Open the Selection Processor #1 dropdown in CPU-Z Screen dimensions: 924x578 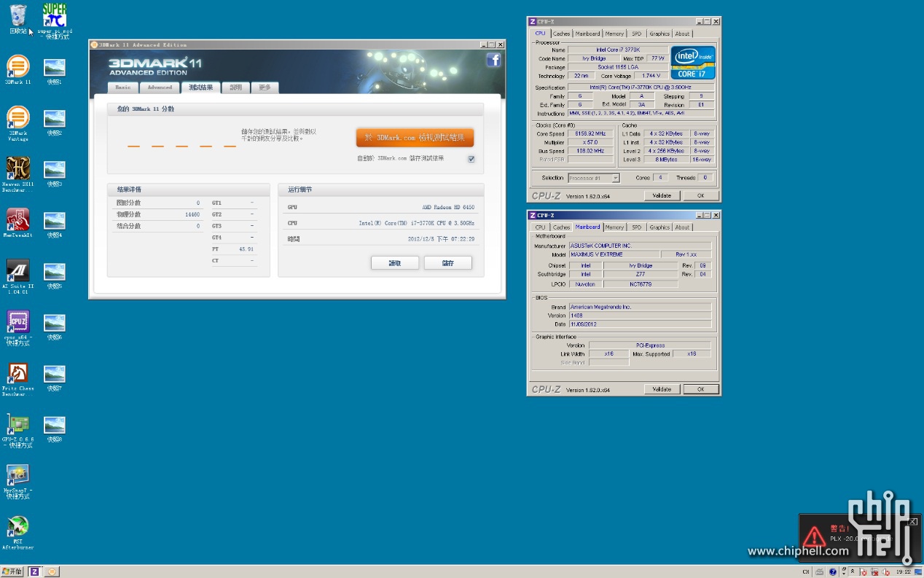coord(594,178)
